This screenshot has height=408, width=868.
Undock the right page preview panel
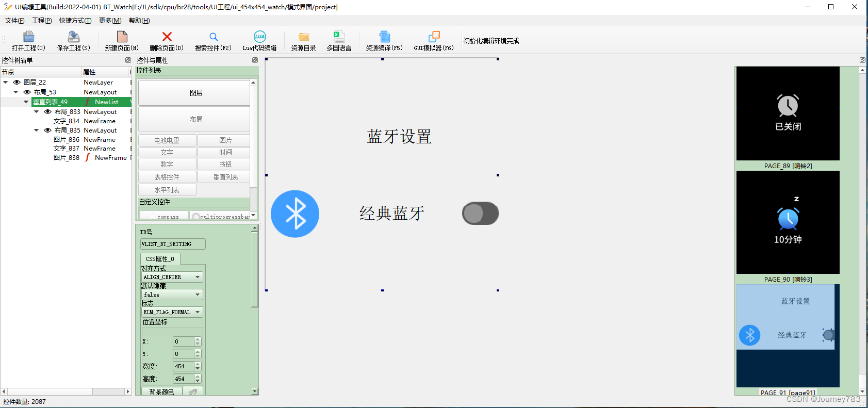pos(862,60)
